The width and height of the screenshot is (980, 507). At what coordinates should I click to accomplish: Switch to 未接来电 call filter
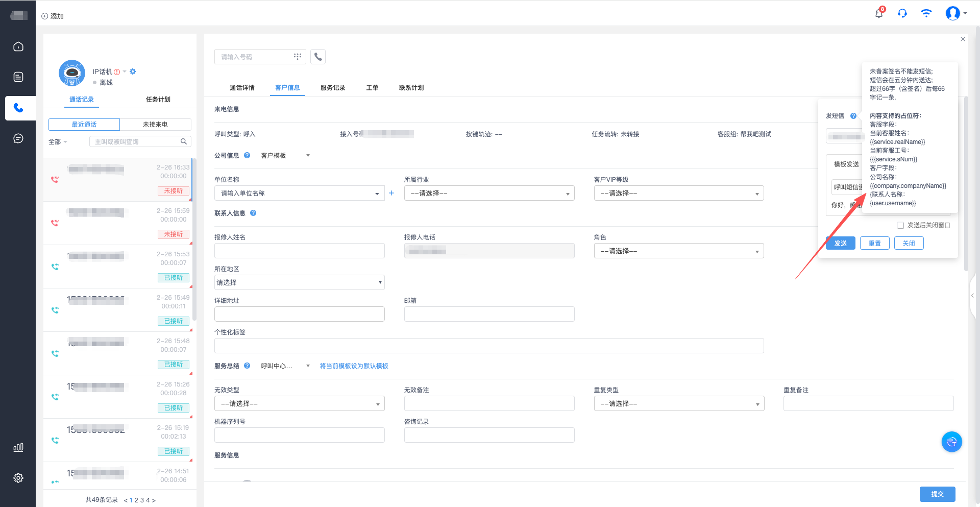(x=155, y=125)
